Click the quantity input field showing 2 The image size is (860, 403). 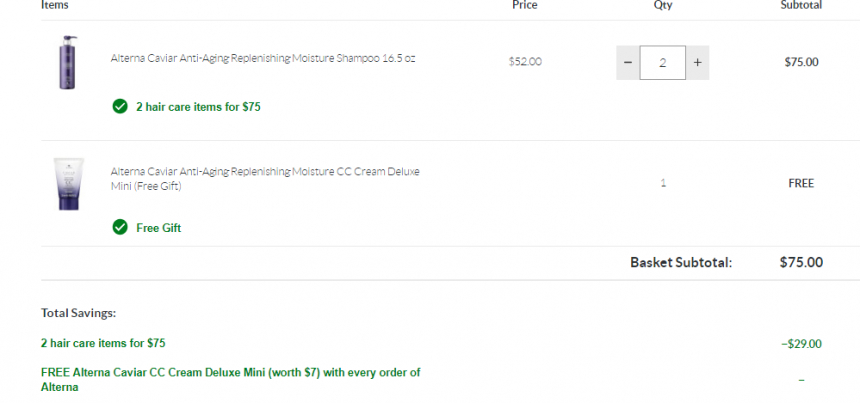point(663,63)
